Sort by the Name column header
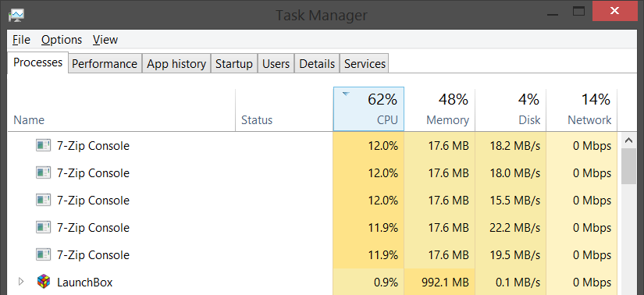The height and width of the screenshot is (295, 644). tap(122, 109)
